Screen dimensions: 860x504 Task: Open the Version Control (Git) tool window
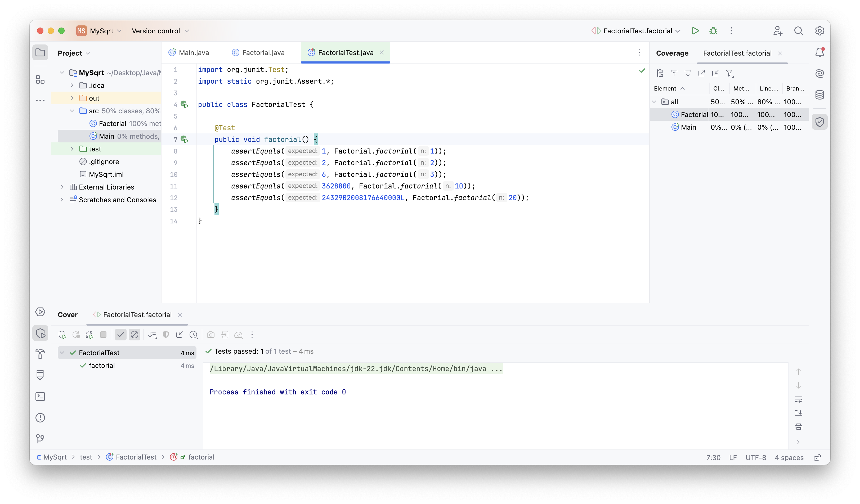(x=40, y=438)
